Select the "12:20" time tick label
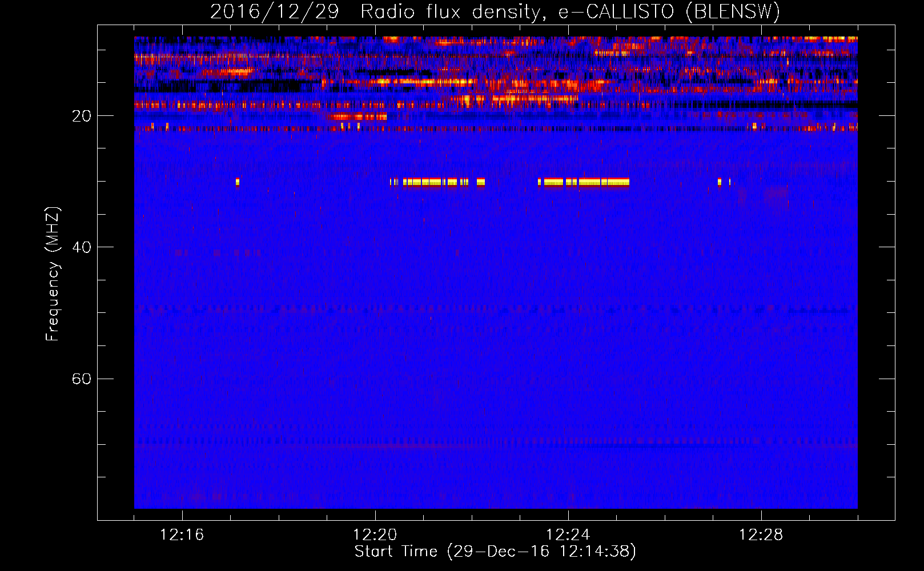 (x=375, y=535)
